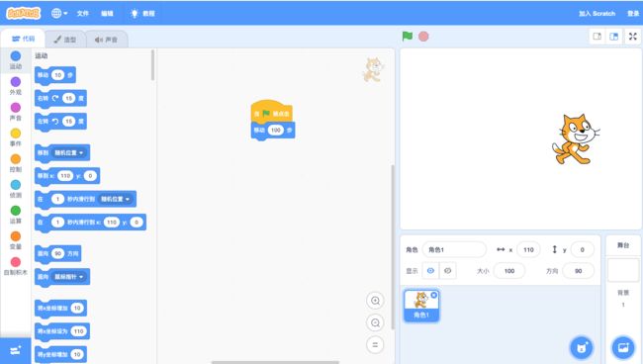Click the sprite name field 角色1
643x364 pixels.
click(454, 249)
